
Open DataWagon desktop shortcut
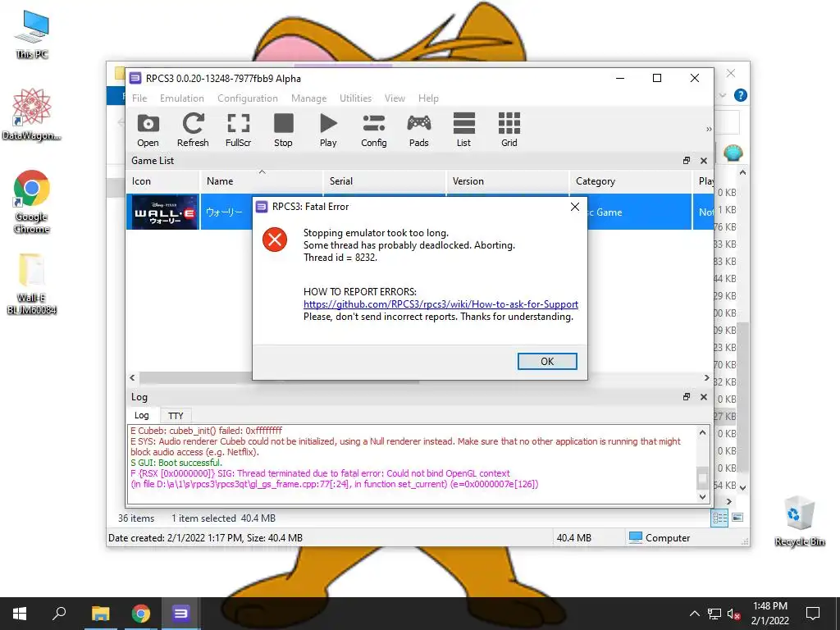32,115
